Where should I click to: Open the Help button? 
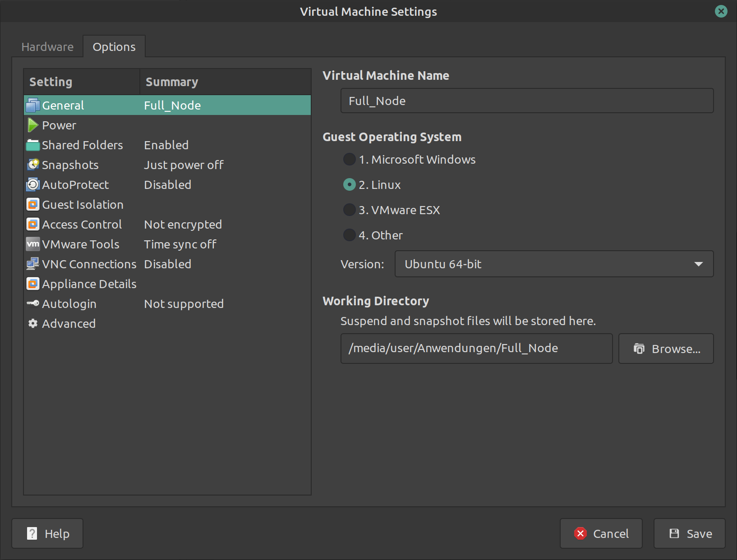47,533
